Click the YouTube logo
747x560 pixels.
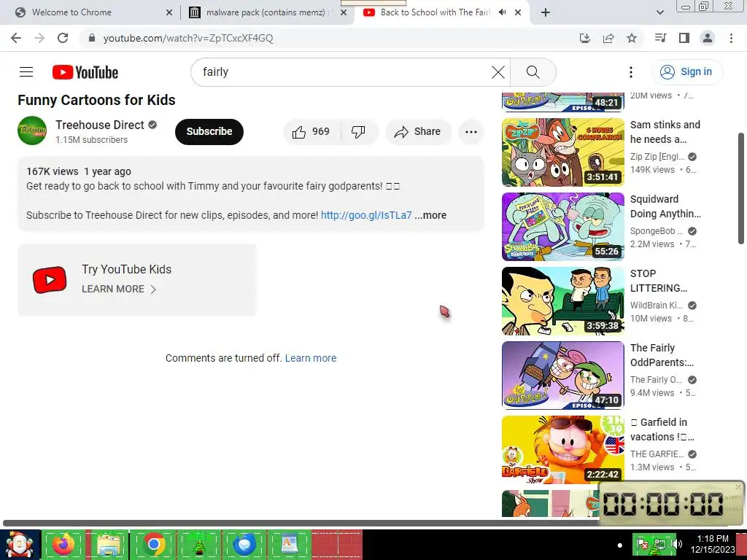tap(85, 72)
